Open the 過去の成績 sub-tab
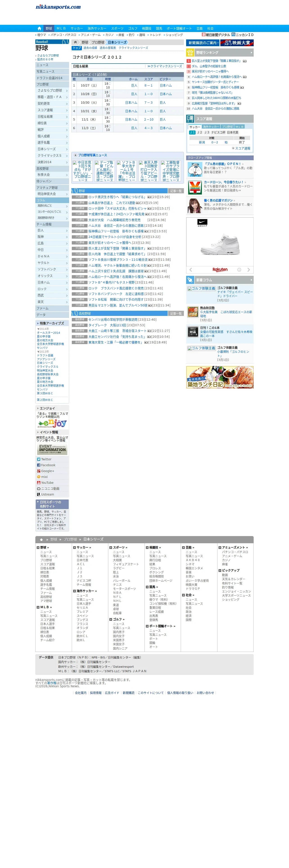Viewport: 289px width, 868px height. tap(90, 48)
